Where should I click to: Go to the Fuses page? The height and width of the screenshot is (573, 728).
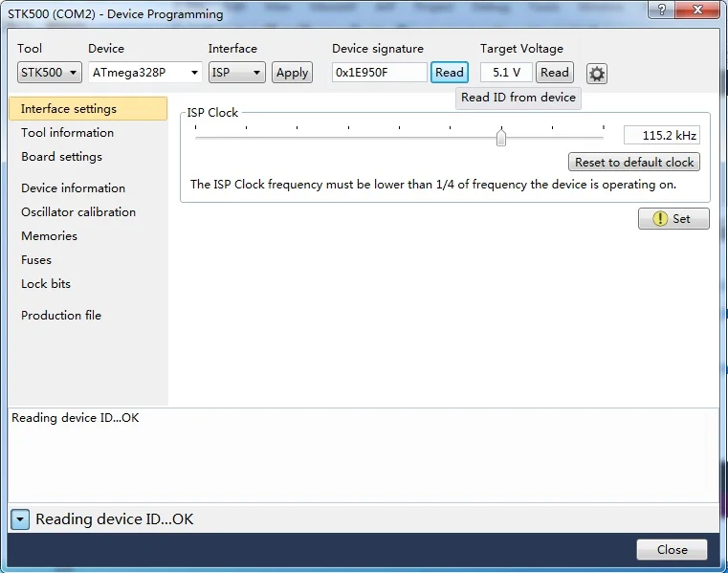click(x=36, y=260)
